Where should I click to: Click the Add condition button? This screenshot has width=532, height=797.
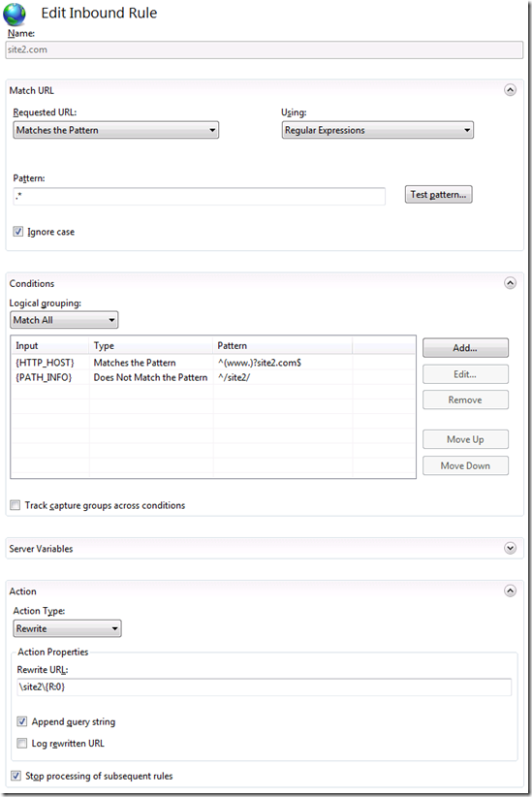pos(465,348)
